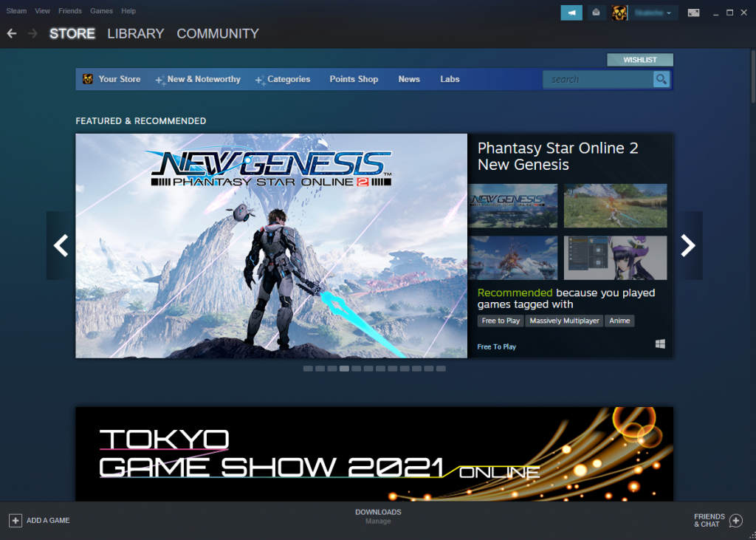View the New Genesis logo screenshot thumbnail
Screen dimensions: 756x540
pos(512,205)
